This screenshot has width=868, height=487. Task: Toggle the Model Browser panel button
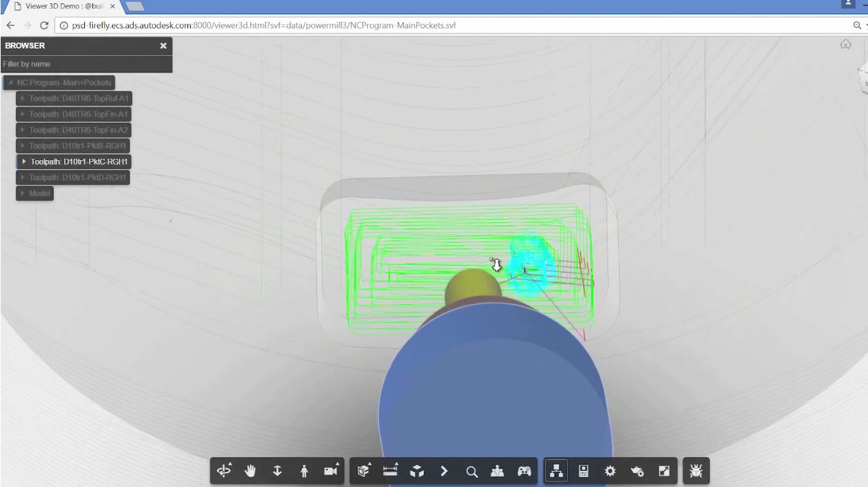coord(556,471)
